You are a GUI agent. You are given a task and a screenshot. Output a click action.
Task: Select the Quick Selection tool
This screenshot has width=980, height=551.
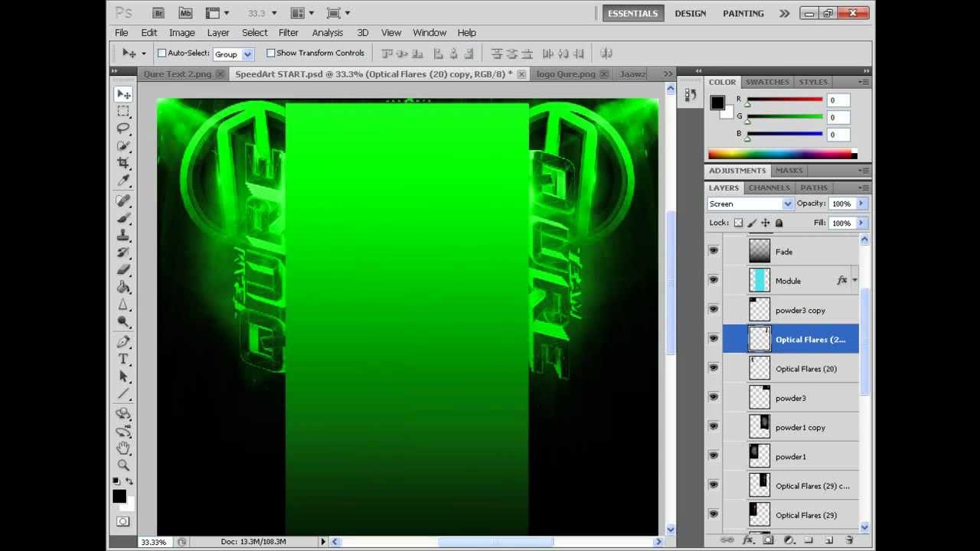tap(123, 145)
